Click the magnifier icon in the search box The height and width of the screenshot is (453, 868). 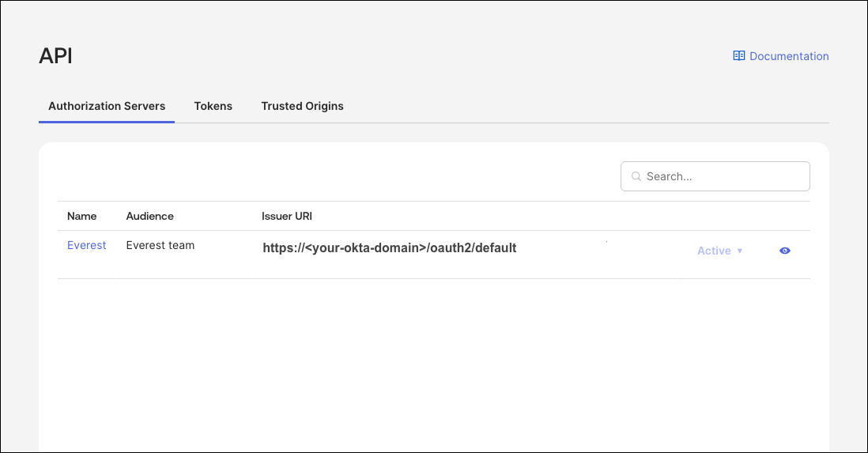pos(636,176)
